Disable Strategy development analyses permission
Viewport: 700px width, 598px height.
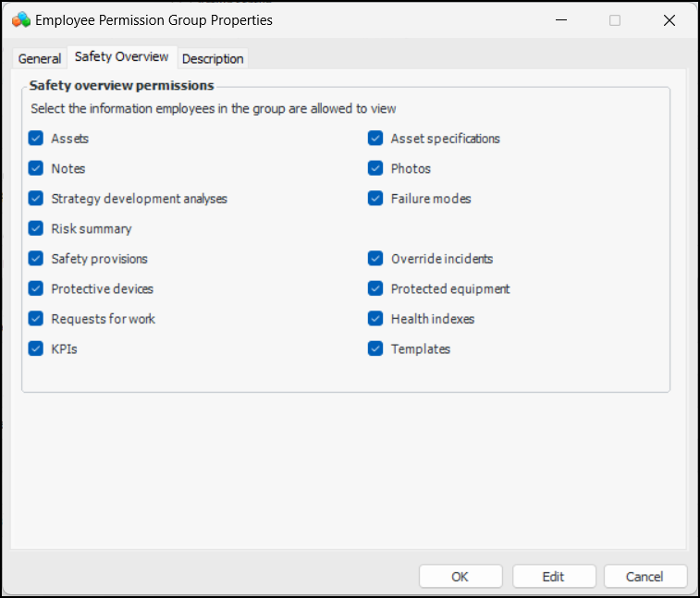tap(36, 199)
